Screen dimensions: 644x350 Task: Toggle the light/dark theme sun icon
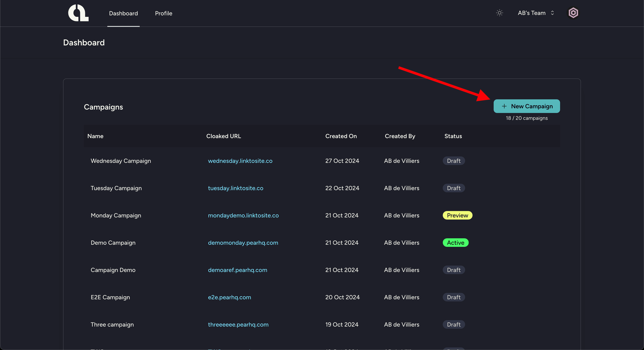499,13
